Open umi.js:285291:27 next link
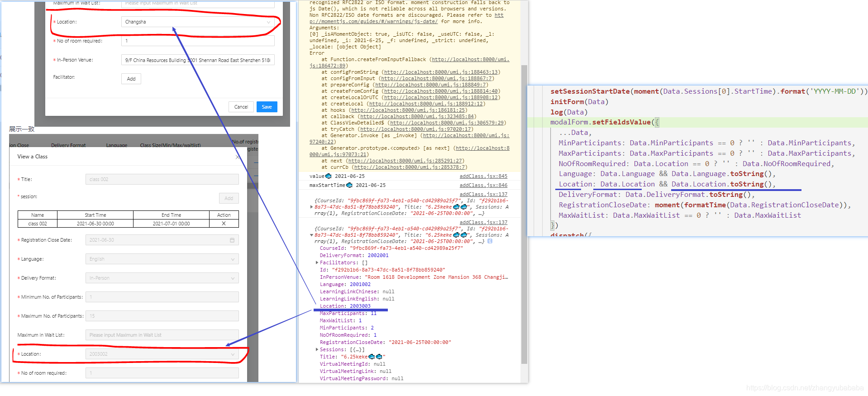 pyautogui.click(x=405, y=161)
